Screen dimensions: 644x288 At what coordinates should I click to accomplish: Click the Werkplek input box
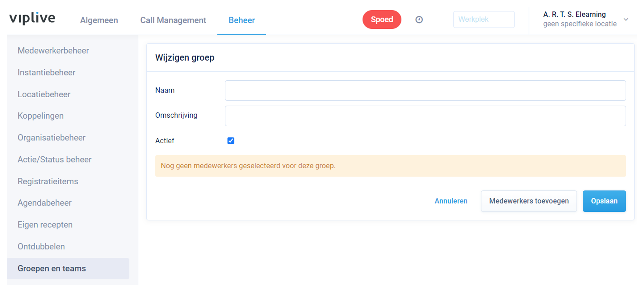[x=483, y=19]
